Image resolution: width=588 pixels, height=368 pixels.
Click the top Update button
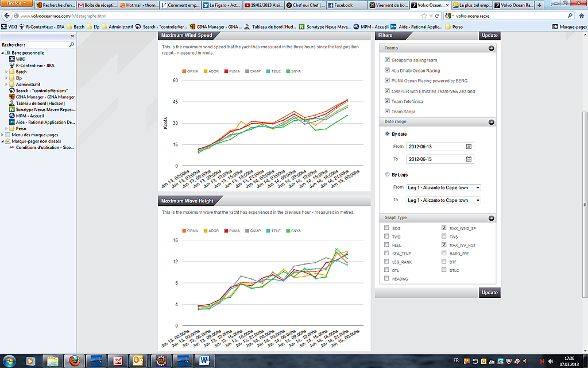pyautogui.click(x=489, y=35)
